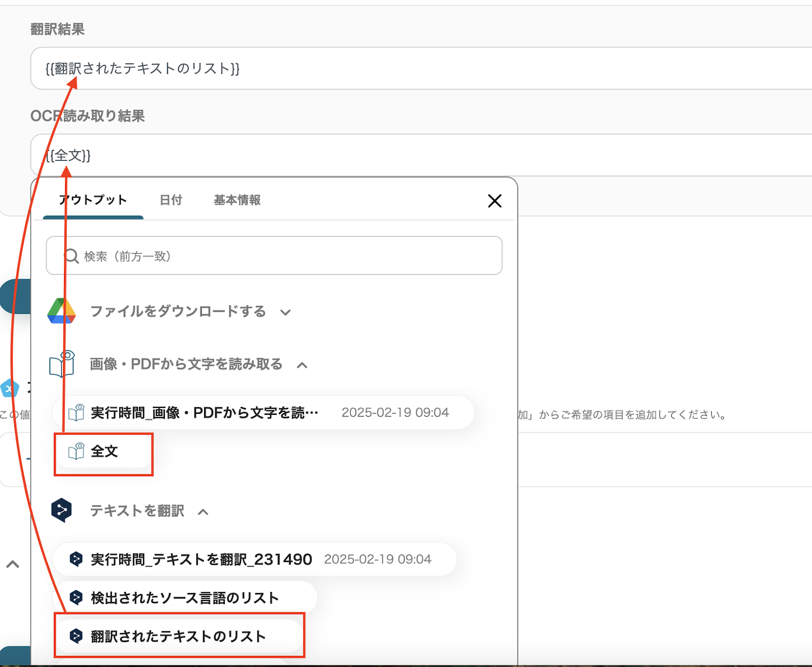Select the アウトプット tab
812x667 pixels.
coord(93,200)
